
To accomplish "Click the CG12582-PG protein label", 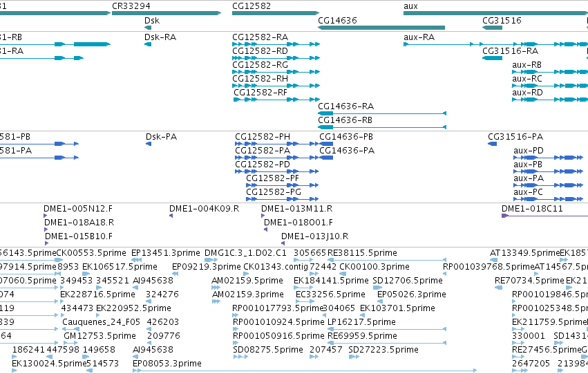I will tap(274, 192).
